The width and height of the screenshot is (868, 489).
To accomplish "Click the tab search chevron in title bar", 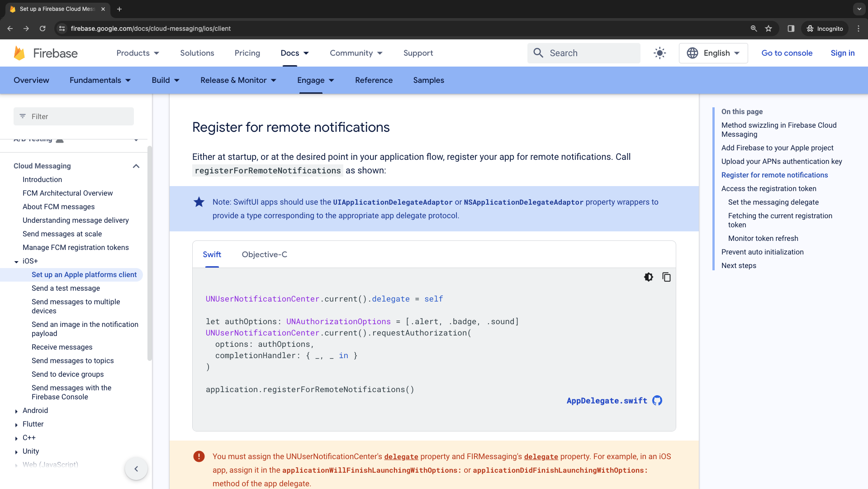I will (859, 9).
